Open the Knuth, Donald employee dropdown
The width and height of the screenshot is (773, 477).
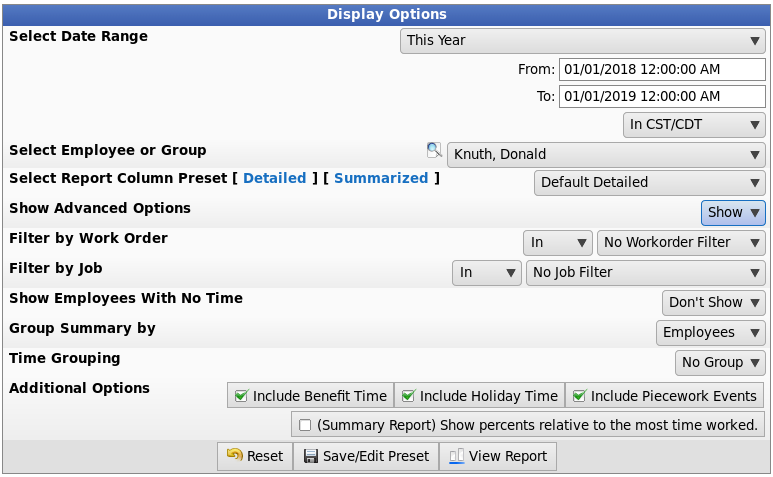pos(606,154)
